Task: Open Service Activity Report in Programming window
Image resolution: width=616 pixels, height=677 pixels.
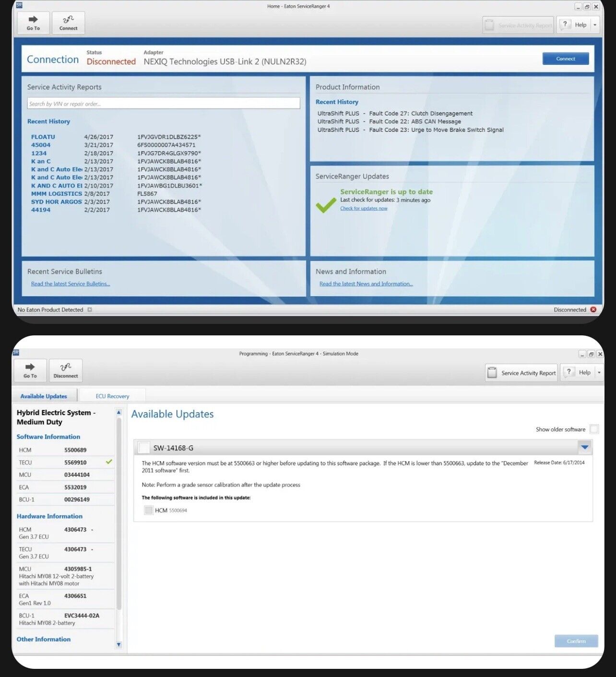Action: [521, 373]
